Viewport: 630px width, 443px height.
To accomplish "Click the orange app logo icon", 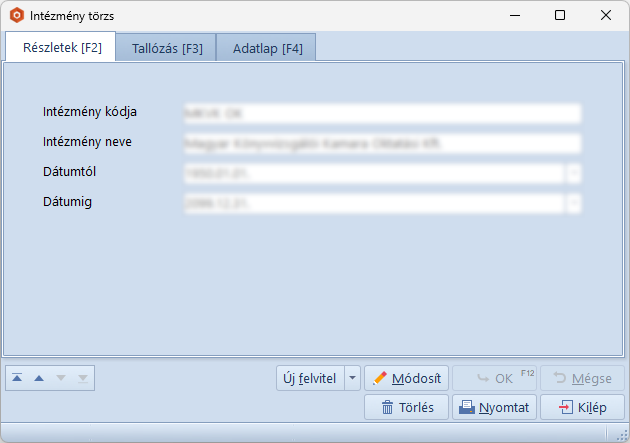I will pos(17,15).
